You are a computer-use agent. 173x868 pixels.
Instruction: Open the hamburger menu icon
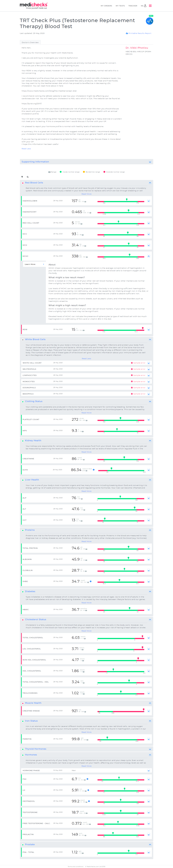(x=150, y=6)
